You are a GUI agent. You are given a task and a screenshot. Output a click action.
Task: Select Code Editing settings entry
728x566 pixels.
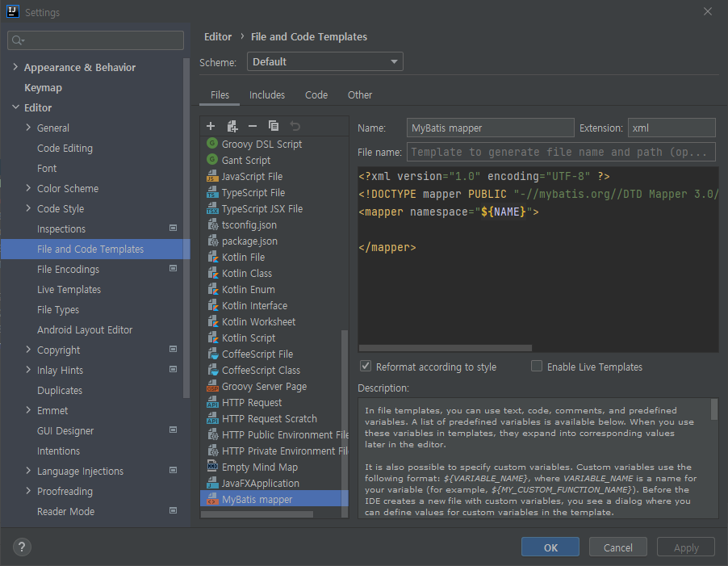[x=65, y=148]
